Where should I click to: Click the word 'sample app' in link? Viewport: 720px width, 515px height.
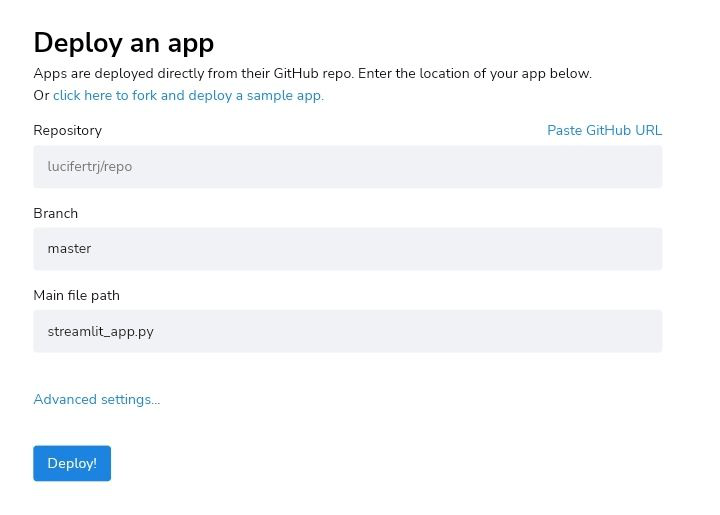point(285,95)
